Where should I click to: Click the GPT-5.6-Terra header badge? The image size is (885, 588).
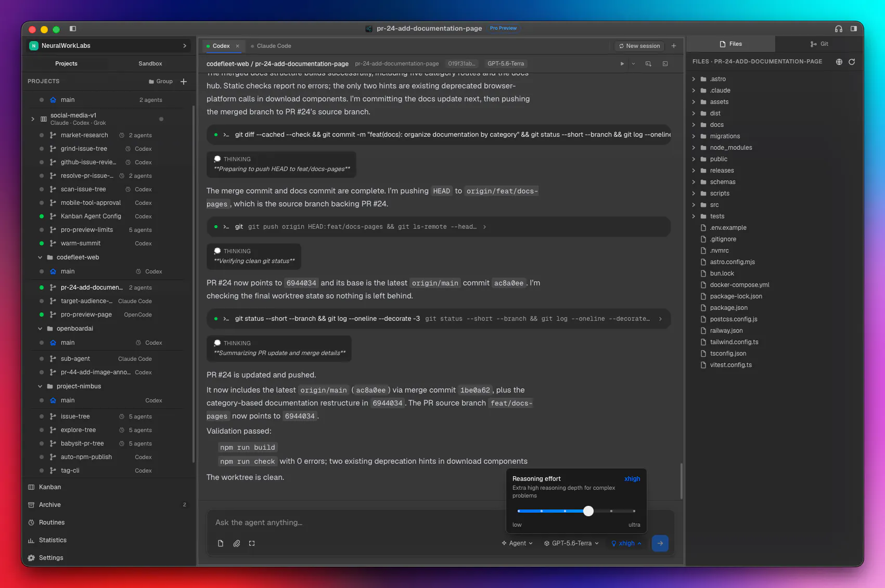[506, 63]
